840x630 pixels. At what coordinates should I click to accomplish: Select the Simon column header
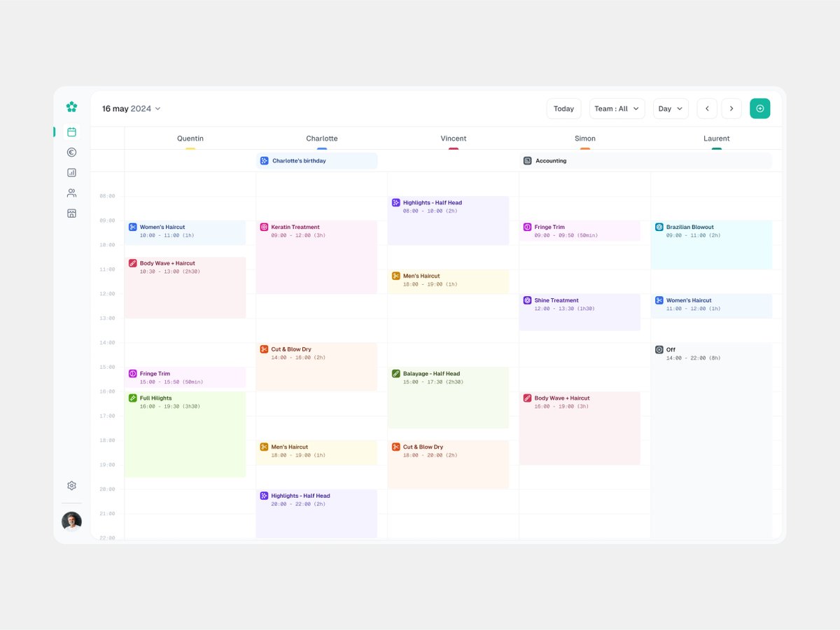[585, 139]
